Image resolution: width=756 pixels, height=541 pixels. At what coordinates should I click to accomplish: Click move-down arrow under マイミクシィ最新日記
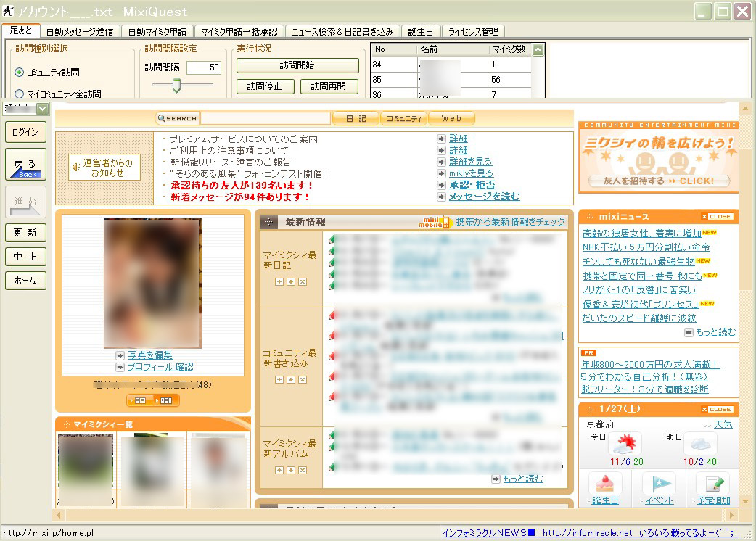(291, 282)
